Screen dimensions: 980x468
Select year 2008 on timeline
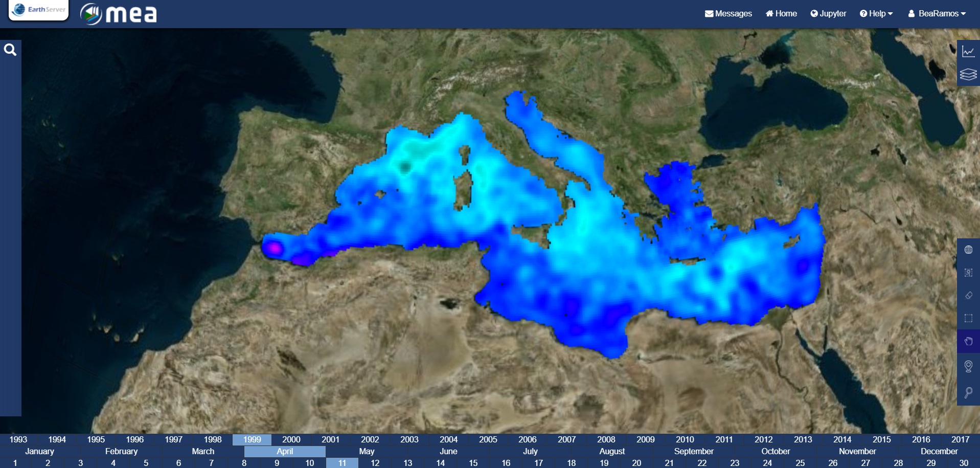(x=606, y=439)
